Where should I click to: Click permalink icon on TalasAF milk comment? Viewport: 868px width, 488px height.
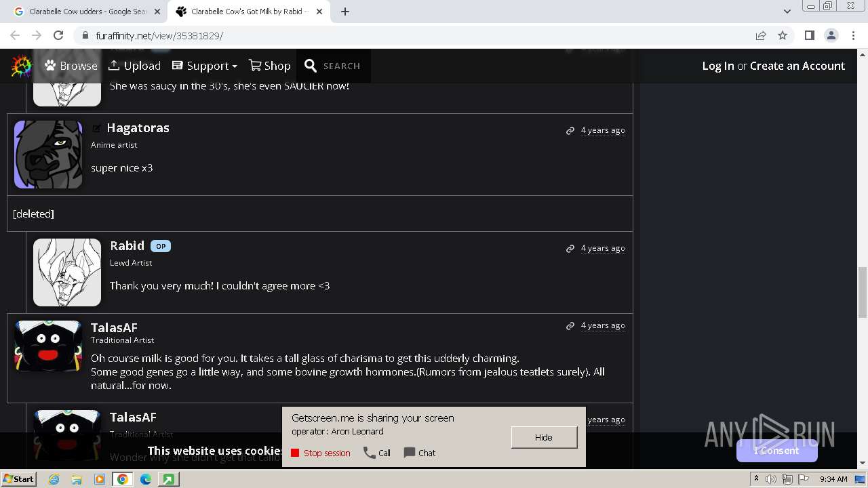click(x=570, y=326)
